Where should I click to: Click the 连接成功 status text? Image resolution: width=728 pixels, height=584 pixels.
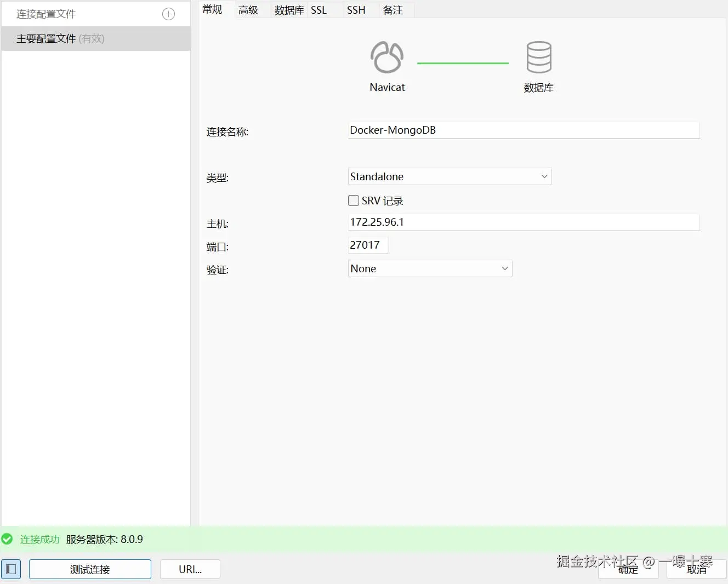[x=40, y=539]
